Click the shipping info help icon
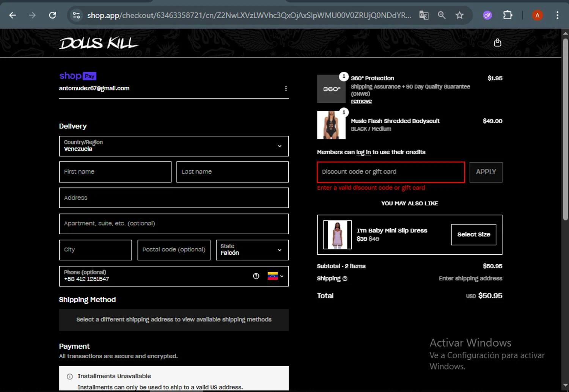 click(345, 279)
